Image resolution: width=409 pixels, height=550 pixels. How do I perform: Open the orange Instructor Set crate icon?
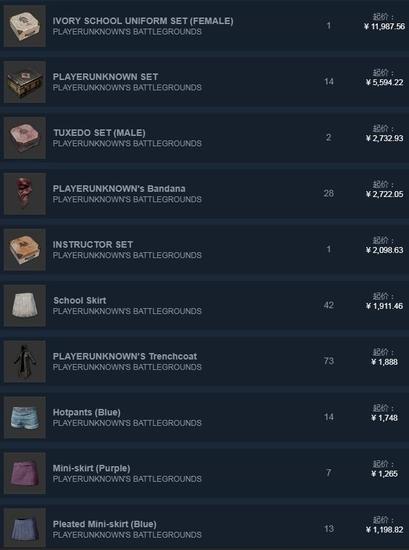pos(25,250)
